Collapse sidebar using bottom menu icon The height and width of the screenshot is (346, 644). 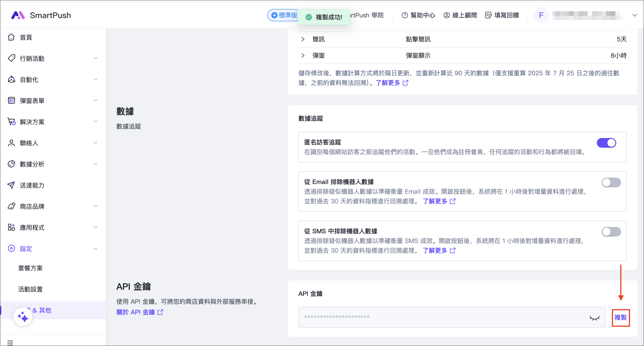[10, 342]
